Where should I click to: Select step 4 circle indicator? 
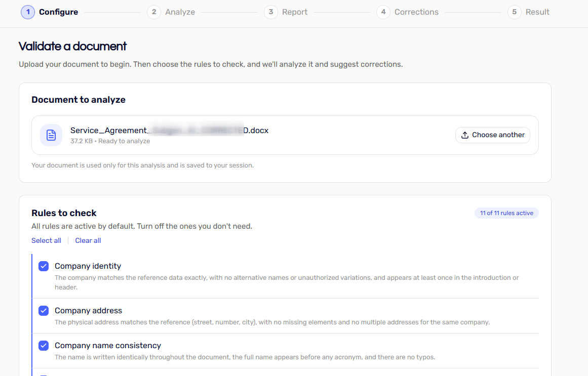pos(383,12)
